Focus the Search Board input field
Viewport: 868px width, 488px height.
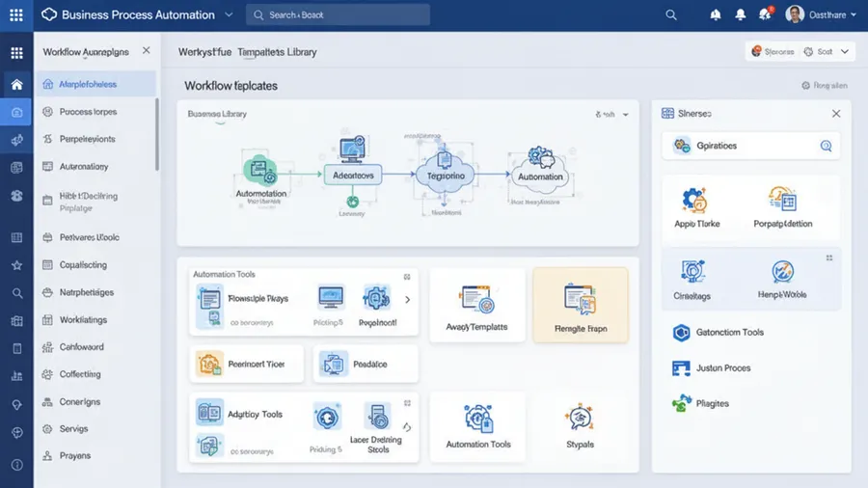(x=338, y=14)
